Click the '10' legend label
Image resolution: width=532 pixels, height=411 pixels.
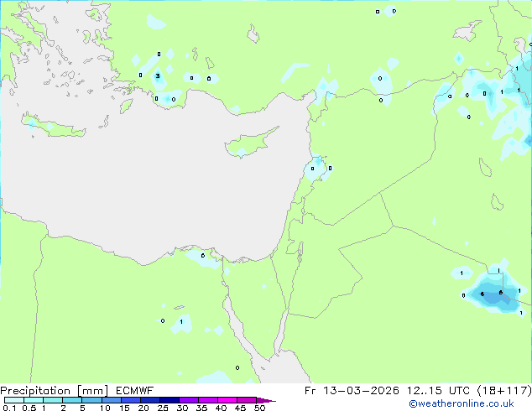click(105, 408)
